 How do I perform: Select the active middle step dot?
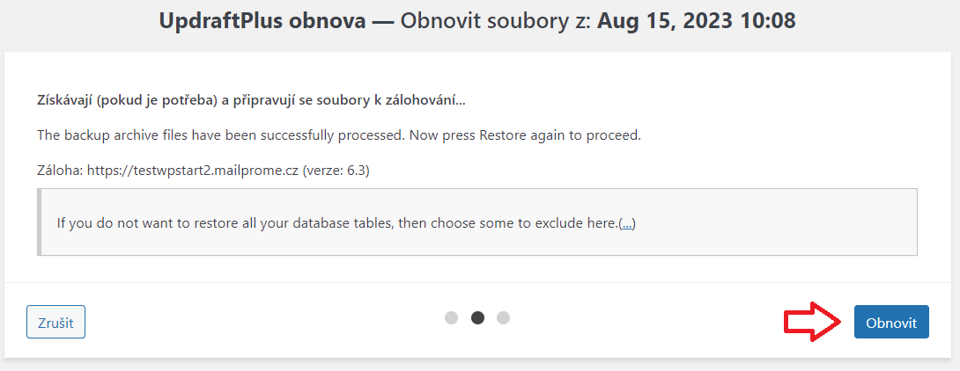pyautogui.click(x=477, y=318)
